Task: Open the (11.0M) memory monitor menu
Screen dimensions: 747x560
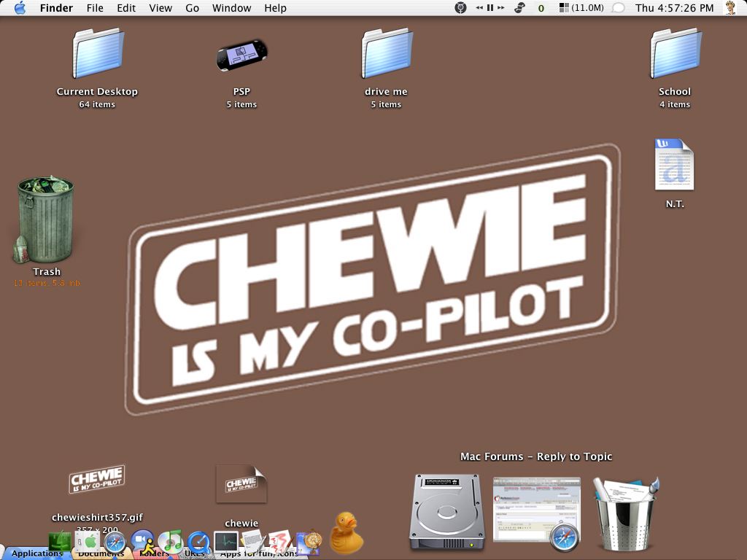Action: coord(581,8)
